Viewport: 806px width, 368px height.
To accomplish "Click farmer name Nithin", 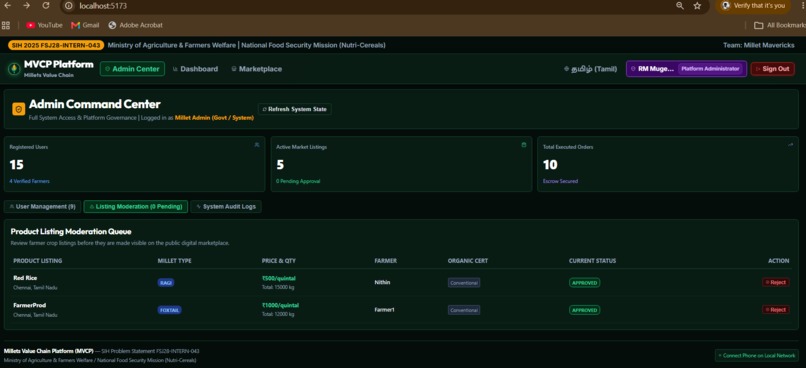I will [382, 282].
